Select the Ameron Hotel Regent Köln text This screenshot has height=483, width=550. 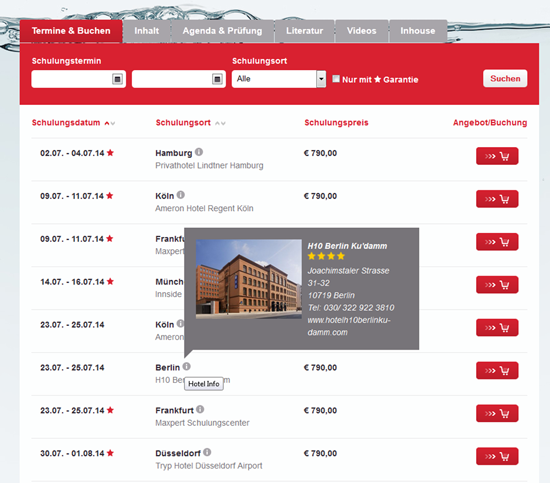(204, 208)
